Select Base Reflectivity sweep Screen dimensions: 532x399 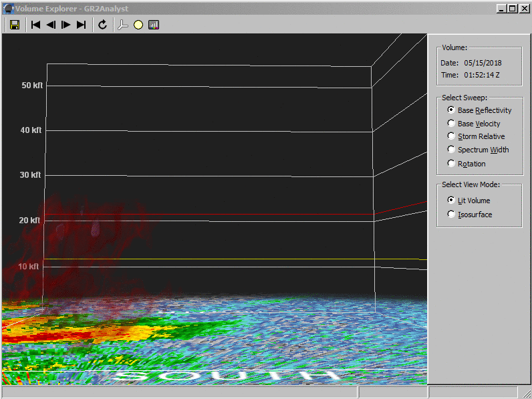(x=479, y=110)
